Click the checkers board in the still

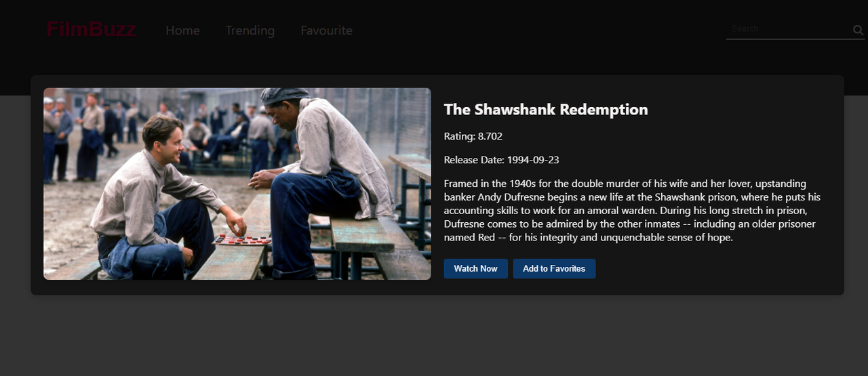242,239
